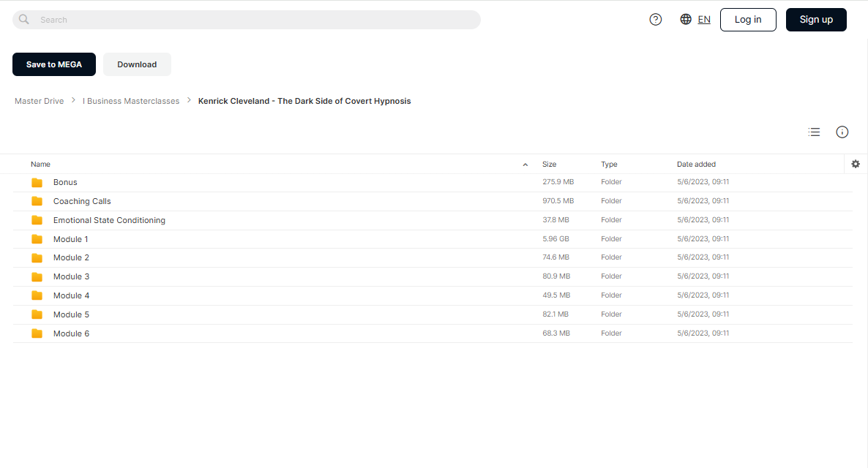Click the Module 1 row Folder type
Viewport: 868px width, 468px height.
click(611, 239)
